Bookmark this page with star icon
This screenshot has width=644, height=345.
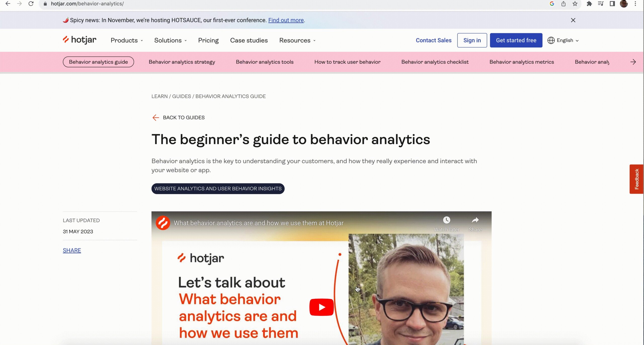[575, 4]
